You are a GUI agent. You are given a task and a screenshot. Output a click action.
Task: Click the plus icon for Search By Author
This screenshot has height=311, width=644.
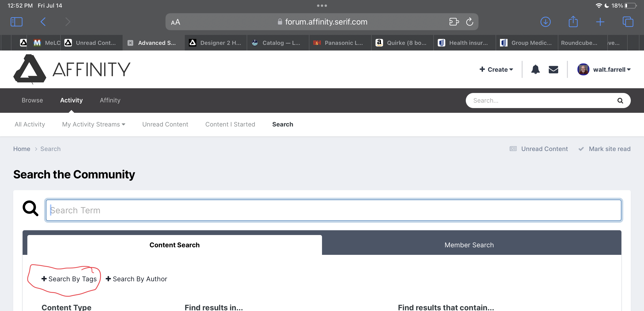point(108,279)
